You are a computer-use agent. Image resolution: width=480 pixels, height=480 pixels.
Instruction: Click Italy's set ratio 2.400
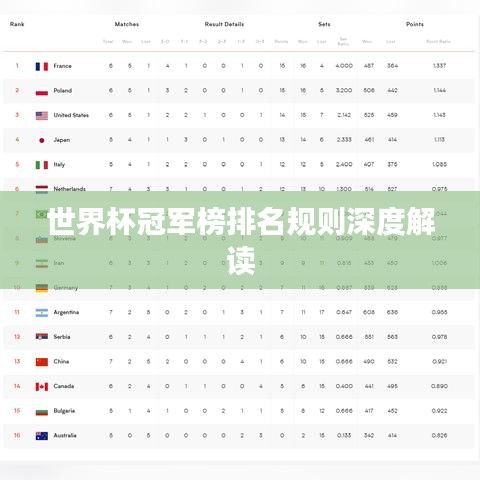[x=344, y=165]
